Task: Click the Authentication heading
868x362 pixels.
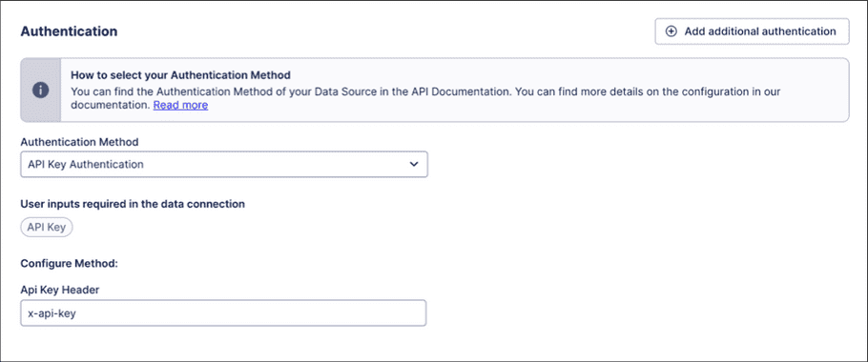Action: click(69, 31)
